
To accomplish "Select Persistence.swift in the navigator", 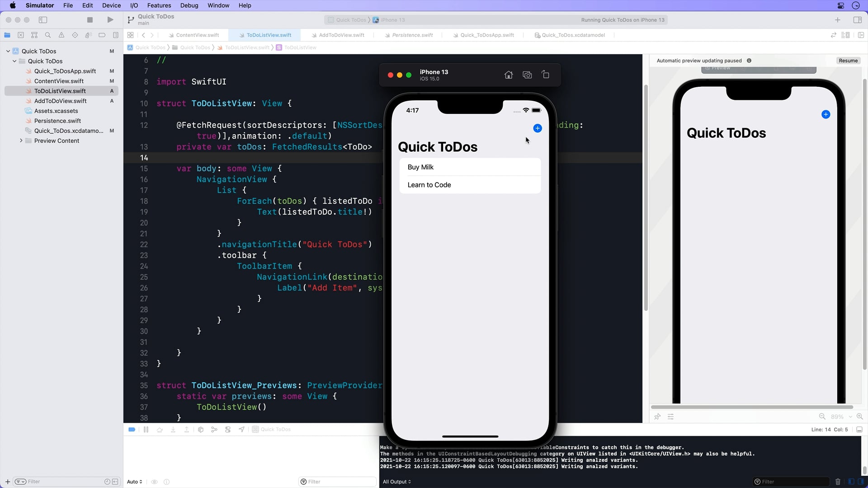I will [57, 121].
